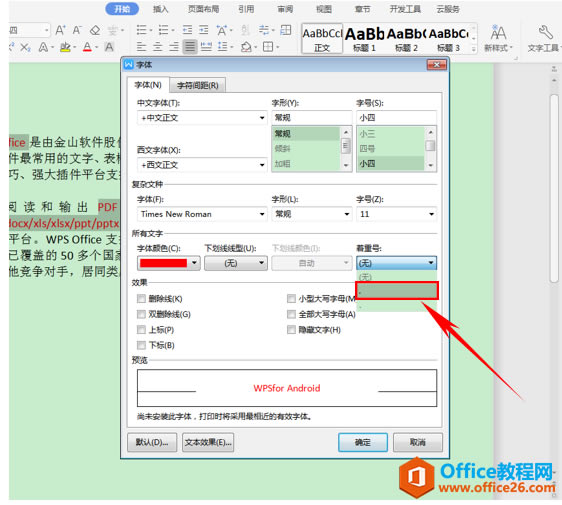Switch to the 字符间距(R) tab

[x=197, y=85]
